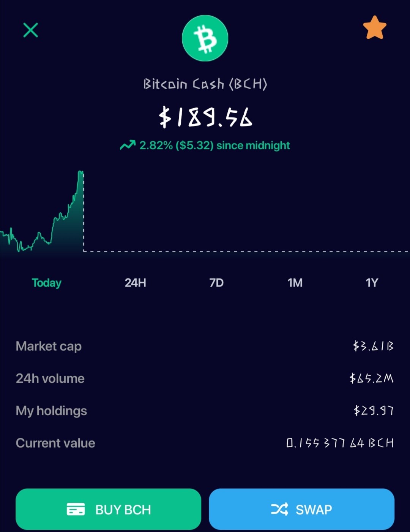Tap the green Bitcoin Cash logo
Screen dimensions: 410x532
tap(205, 38)
